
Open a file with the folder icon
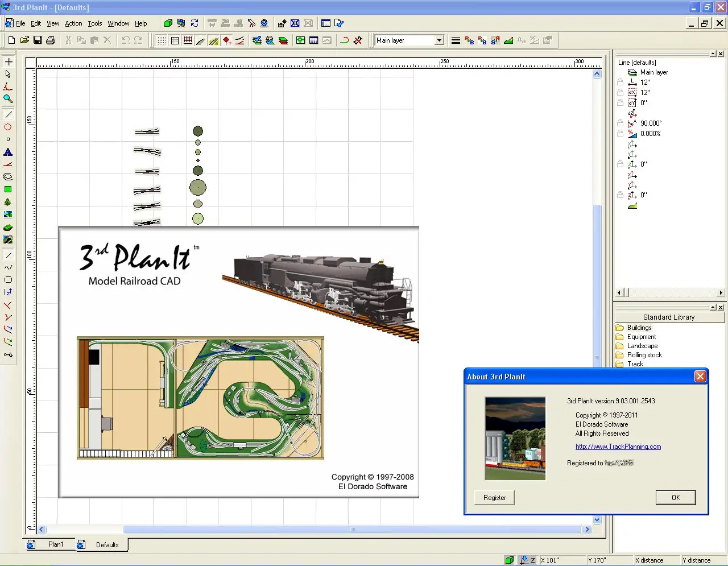24,40
